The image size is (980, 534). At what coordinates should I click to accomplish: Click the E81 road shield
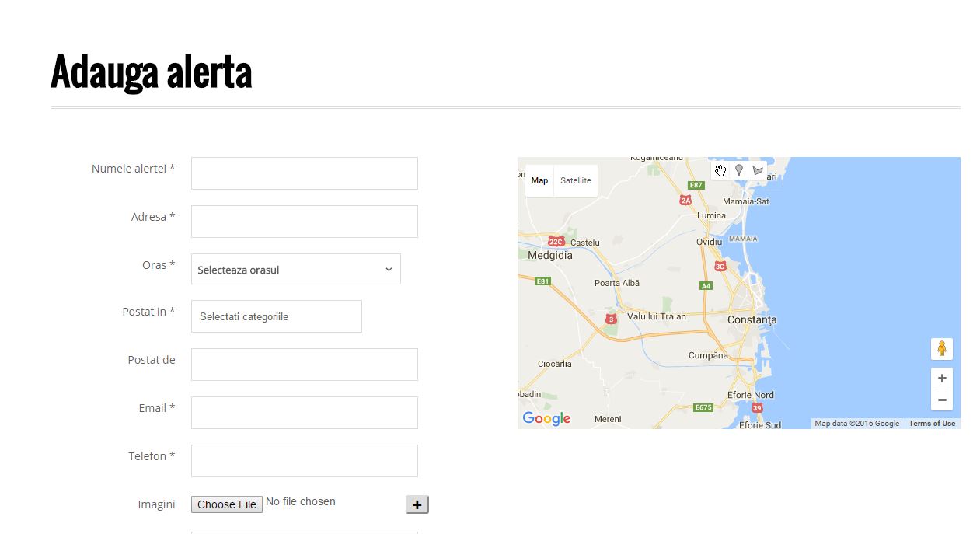(542, 281)
